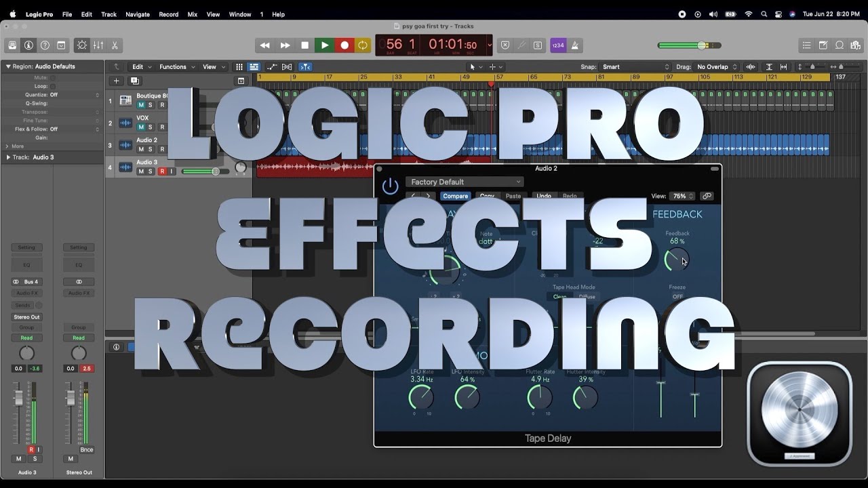
Task: Adjust the Audio 3 track volume slider
Action: [x=206, y=171]
